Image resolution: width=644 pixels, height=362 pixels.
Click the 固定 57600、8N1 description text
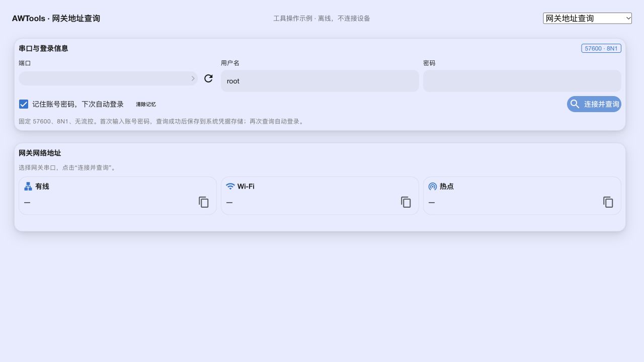tap(162, 122)
